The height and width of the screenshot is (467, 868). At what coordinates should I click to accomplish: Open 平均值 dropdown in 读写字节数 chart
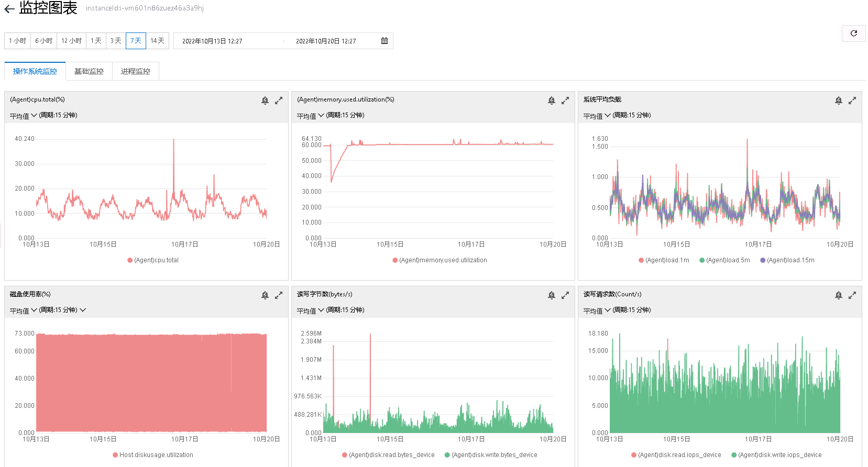pyautogui.click(x=310, y=310)
